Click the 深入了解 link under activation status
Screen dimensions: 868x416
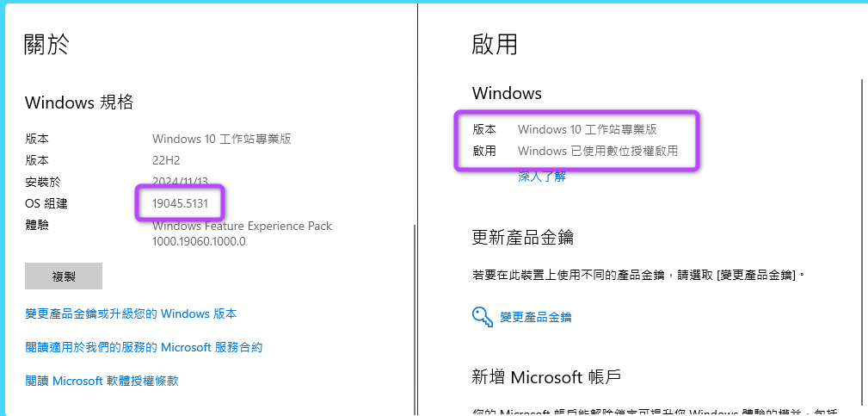(x=542, y=177)
